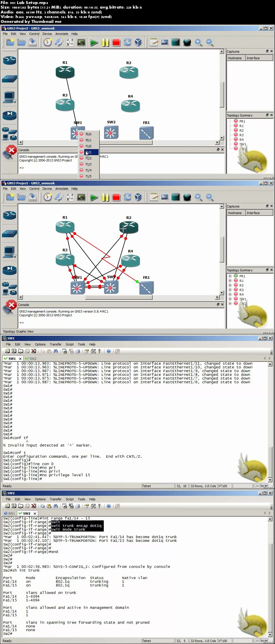Browse End devices PC icon in top GNS3 sidebar
The width and height of the screenshot is (275, 644).
(x=9, y=97)
